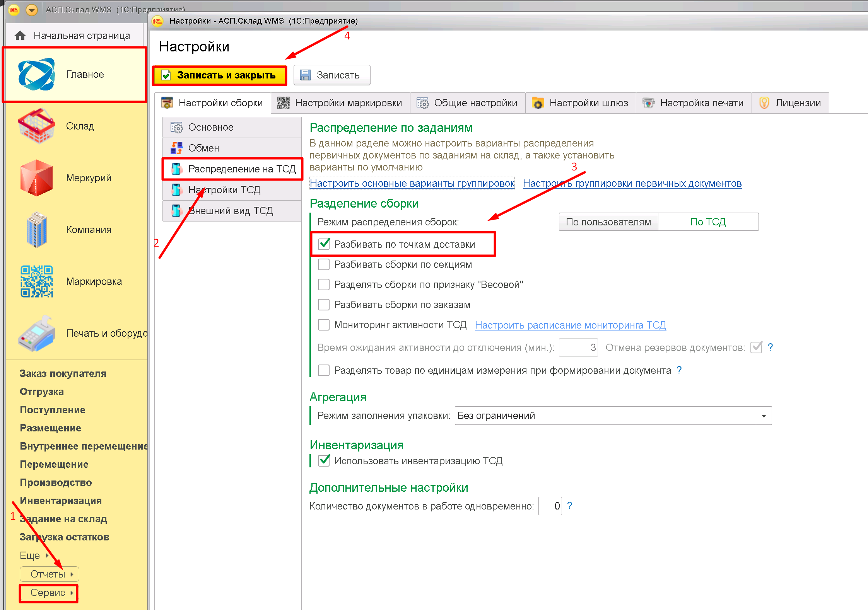Click help question mark near Отмена резервов документов
Viewport: 868px width, 610px height.
tap(770, 347)
